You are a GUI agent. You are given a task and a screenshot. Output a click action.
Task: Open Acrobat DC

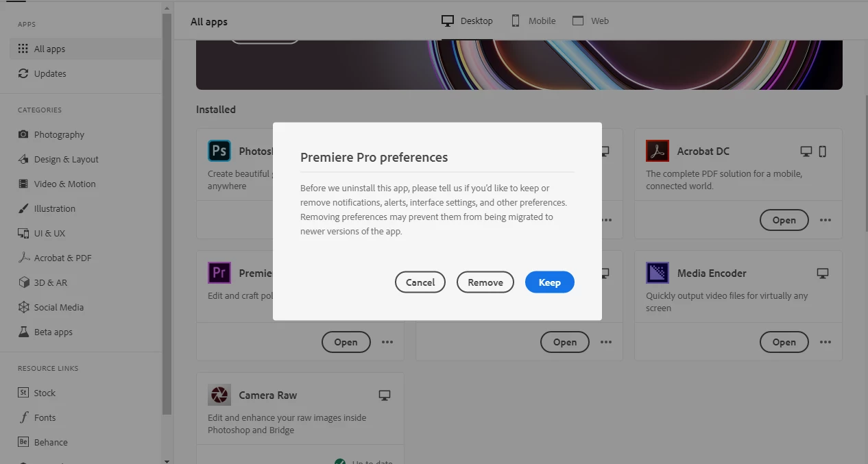(784, 220)
